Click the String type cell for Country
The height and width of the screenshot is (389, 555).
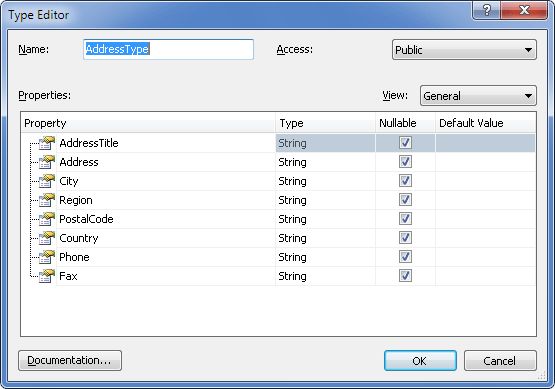point(325,238)
